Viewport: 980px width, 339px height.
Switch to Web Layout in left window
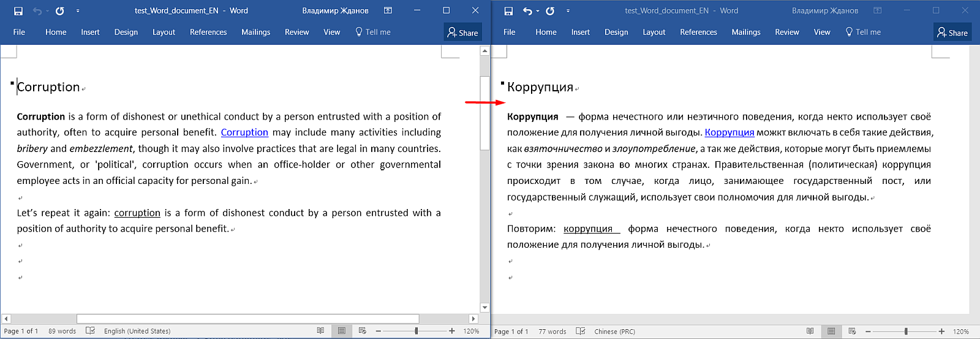(363, 331)
